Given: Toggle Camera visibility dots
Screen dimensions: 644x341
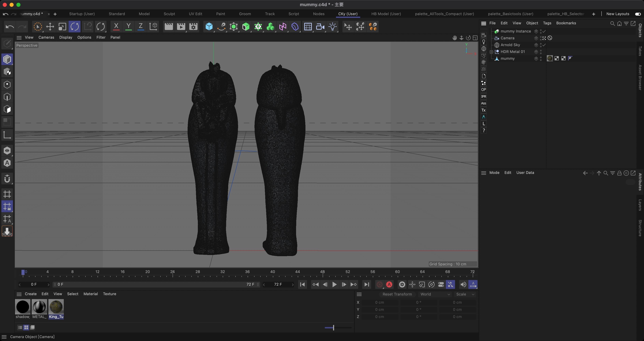Looking at the screenshot, I should (540, 38).
